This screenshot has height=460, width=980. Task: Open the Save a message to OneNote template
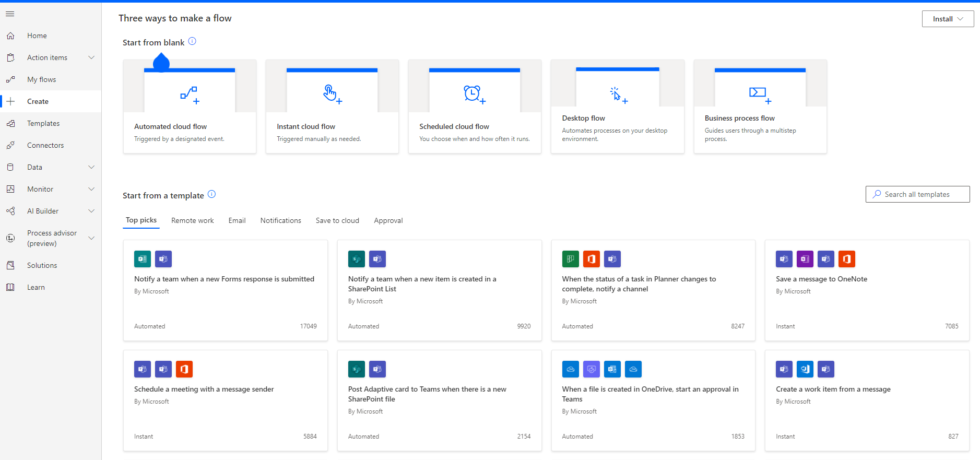[821, 279]
